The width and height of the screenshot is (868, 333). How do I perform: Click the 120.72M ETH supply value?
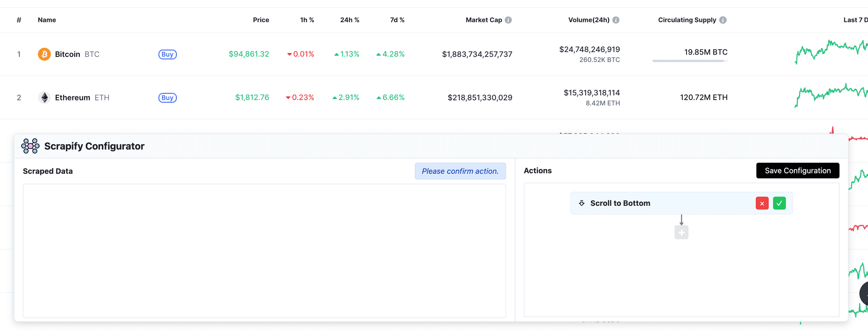pos(704,98)
